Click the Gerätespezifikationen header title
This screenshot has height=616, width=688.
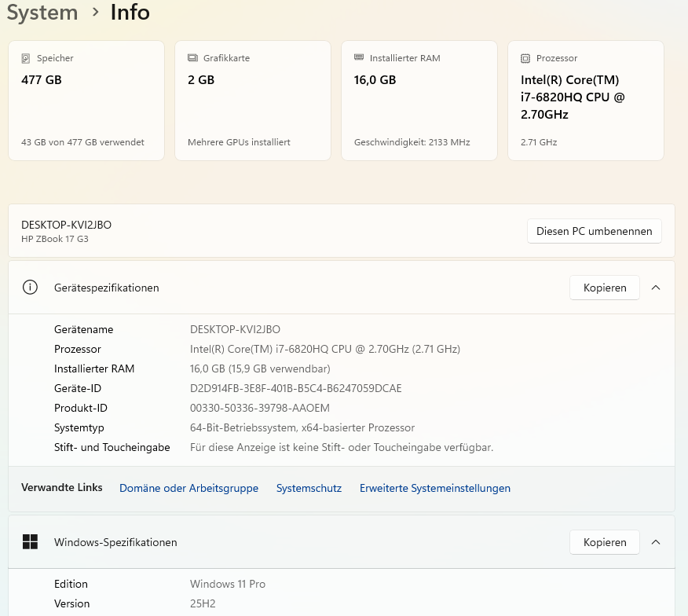107,288
